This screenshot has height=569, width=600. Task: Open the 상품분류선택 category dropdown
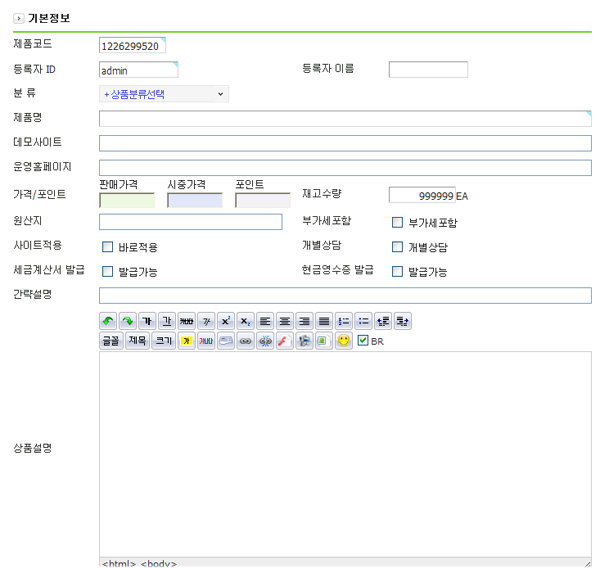point(164,94)
